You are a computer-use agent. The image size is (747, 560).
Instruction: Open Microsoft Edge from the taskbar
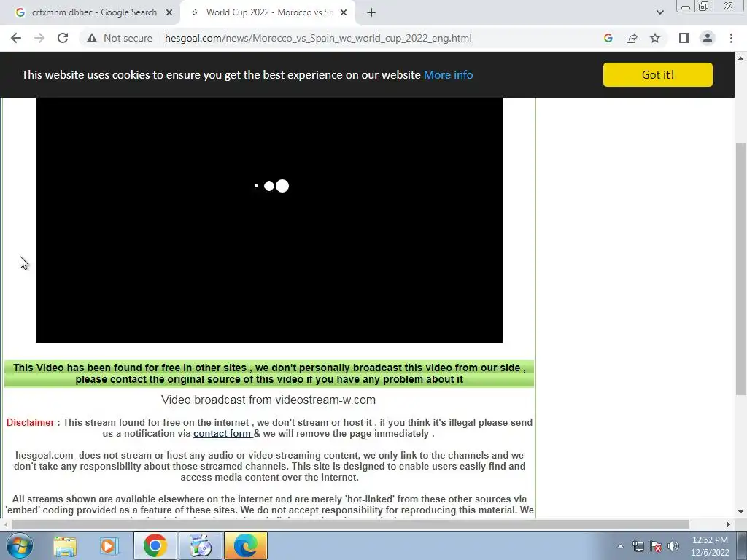point(245,545)
